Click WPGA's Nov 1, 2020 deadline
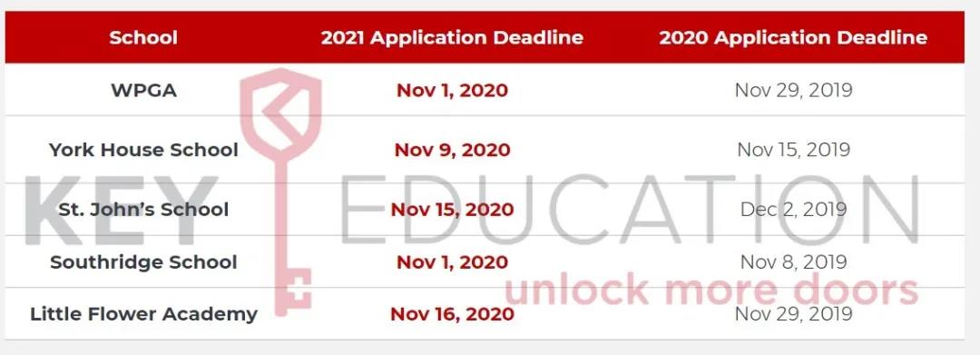 tap(453, 91)
